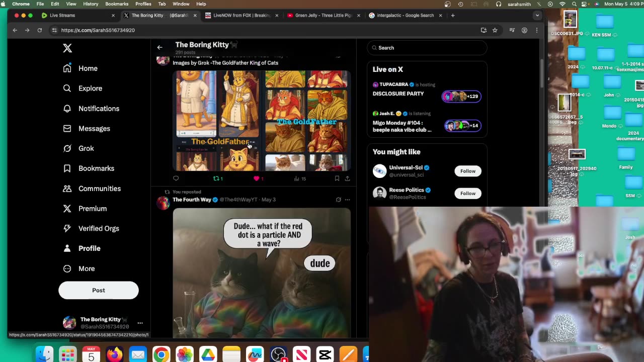Join the DISCLOSURE PARTY live space

pyautogui.click(x=427, y=94)
